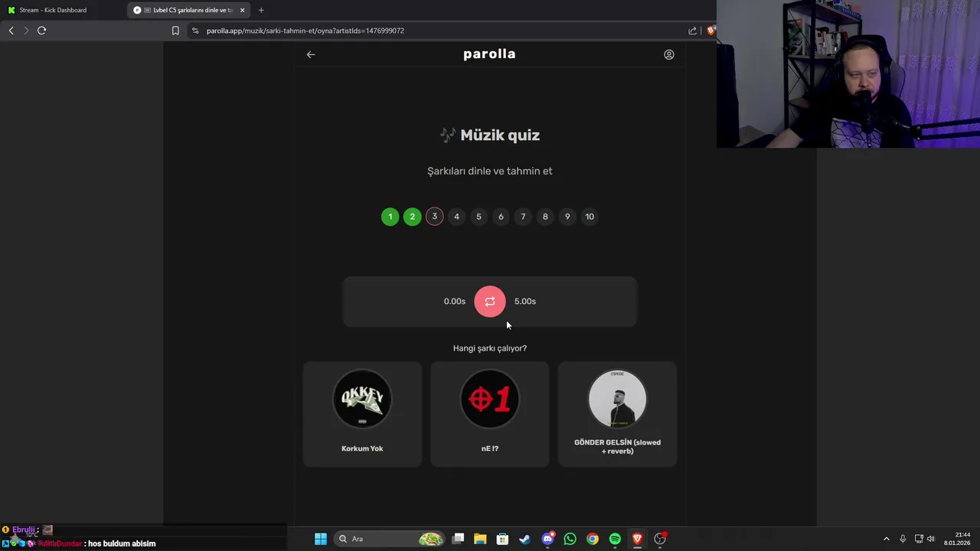Click the share page icon
The height and width of the screenshot is (551, 980).
coord(693,31)
